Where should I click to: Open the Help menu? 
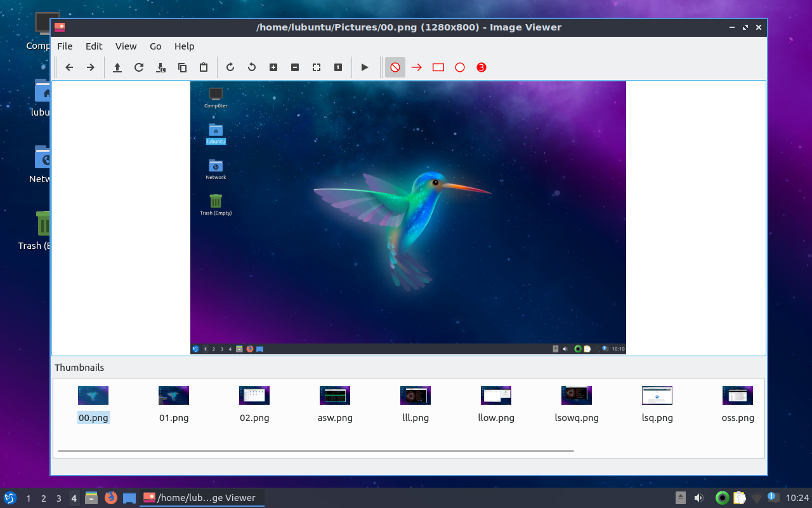pos(185,46)
